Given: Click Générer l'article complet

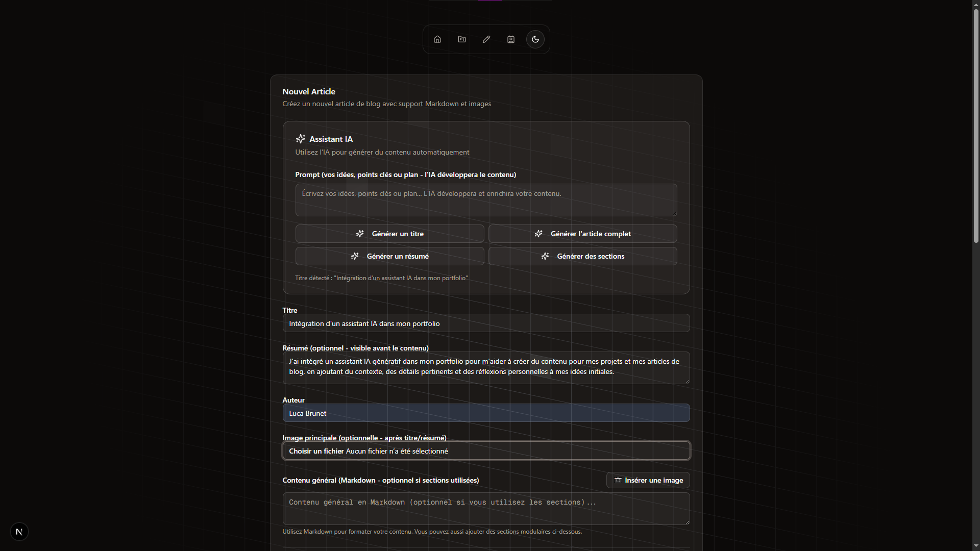Looking at the screenshot, I should [582, 234].
